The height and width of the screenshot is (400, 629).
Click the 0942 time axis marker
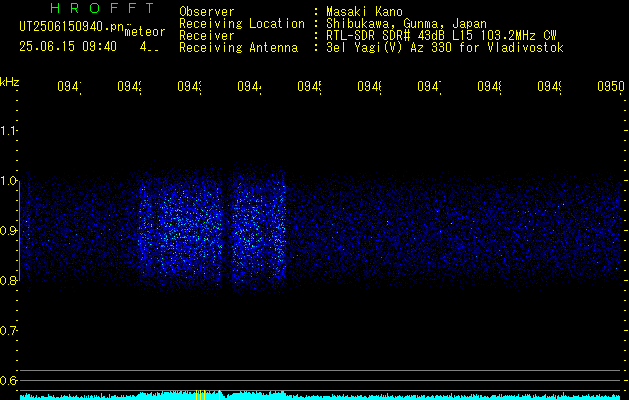tap(130, 87)
